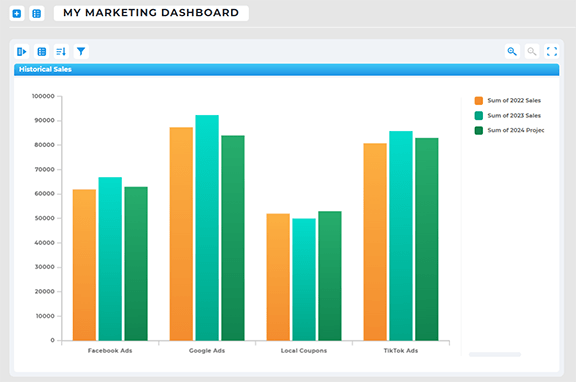Select the green 2024 bar for Facebook Ads

(136, 264)
